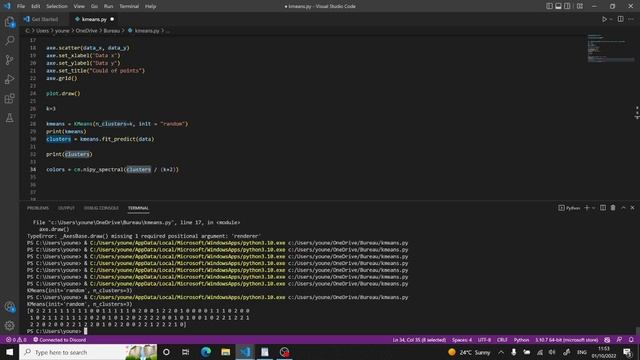The image size is (640, 360).
Task: Open Microsoft Edge from taskbar
Action: (206, 352)
